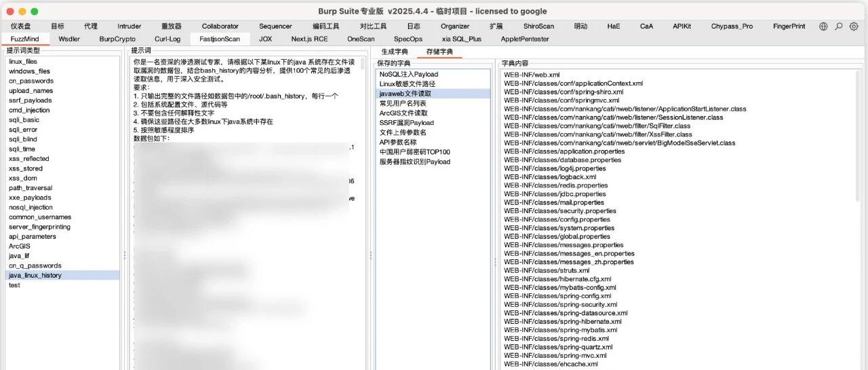Image resolution: width=868 pixels, height=370 pixels.
Task: Open the Chypass_Pro tab
Action: [732, 26]
